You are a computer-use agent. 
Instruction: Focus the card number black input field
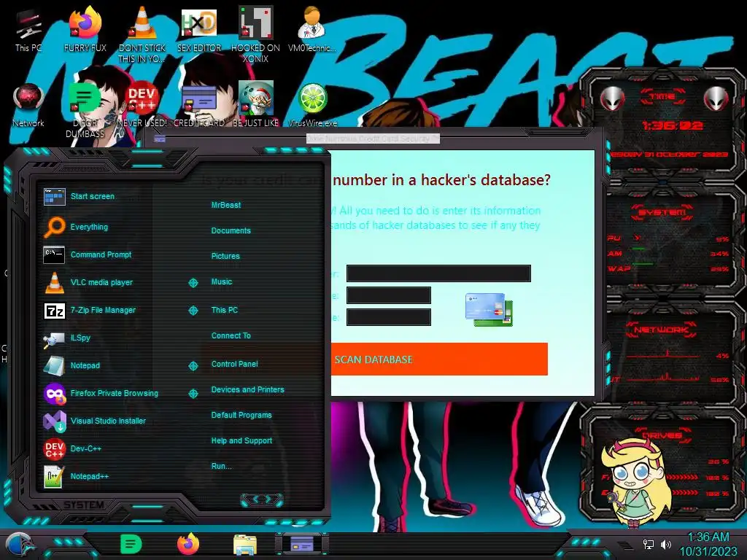pyautogui.click(x=438, y=273)
